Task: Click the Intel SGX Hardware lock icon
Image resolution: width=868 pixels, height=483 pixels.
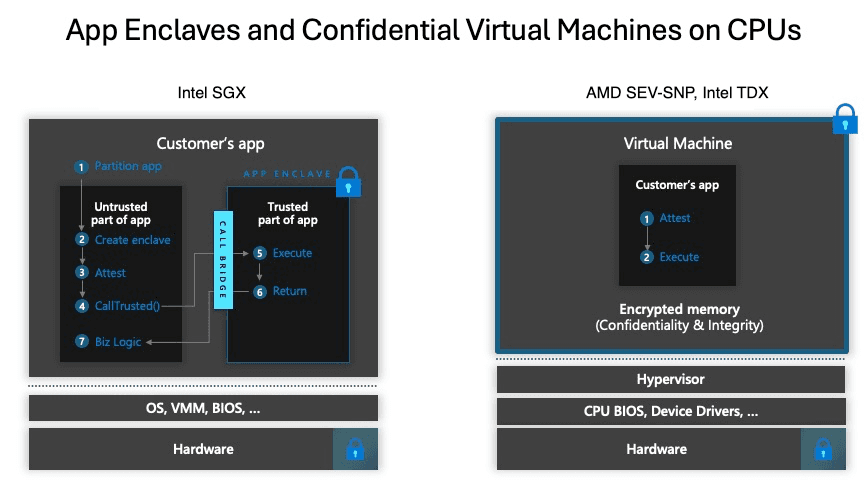Action: [355, 449]
